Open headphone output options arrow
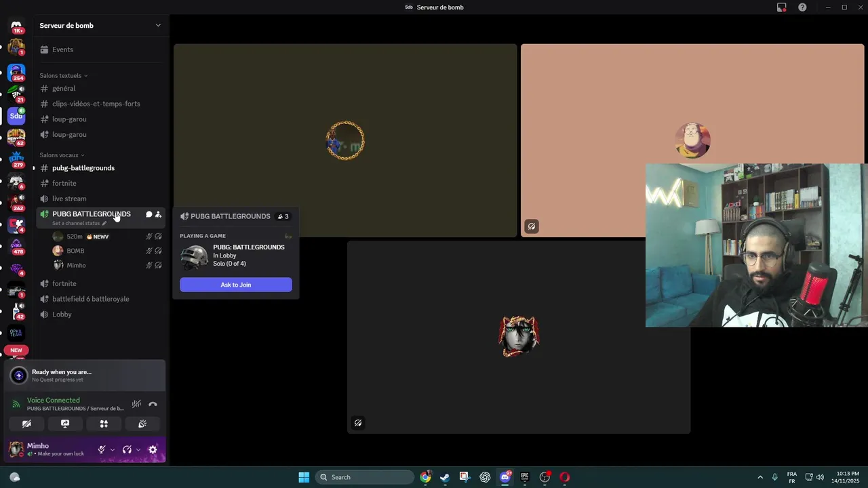Image resolution: width=868 pixels, height=488 pixels. point(138,449)
